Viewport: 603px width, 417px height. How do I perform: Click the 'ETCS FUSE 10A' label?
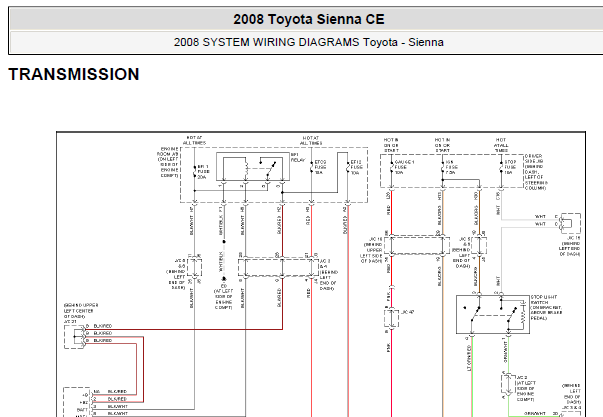(x=320, y=167)
